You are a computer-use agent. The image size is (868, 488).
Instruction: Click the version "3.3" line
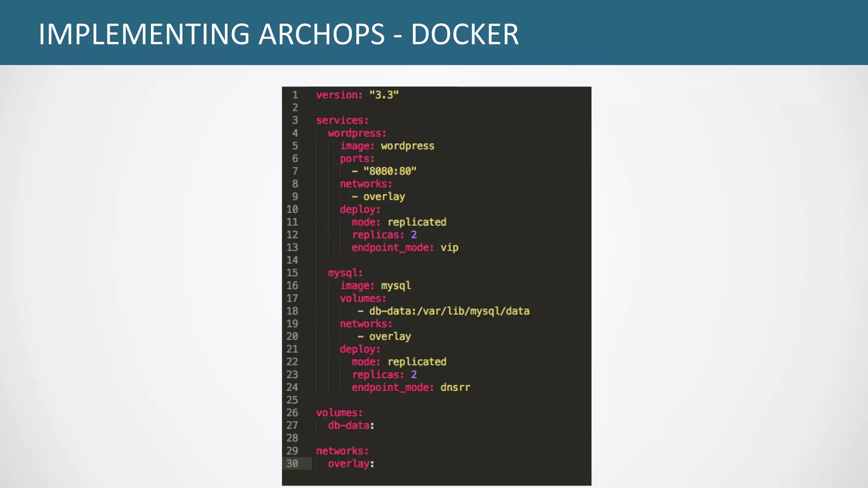click(357, 95)
